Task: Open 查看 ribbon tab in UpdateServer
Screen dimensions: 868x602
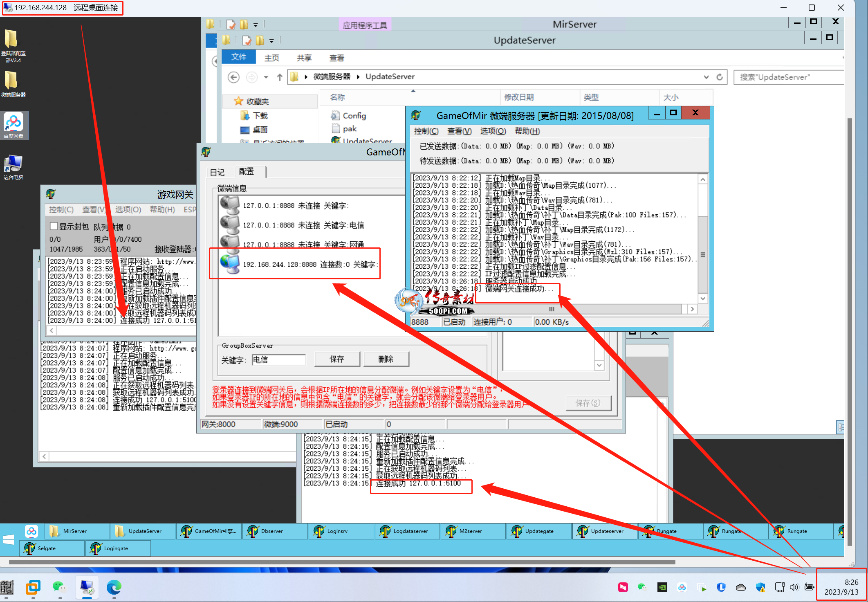Action: coord(336,58)
